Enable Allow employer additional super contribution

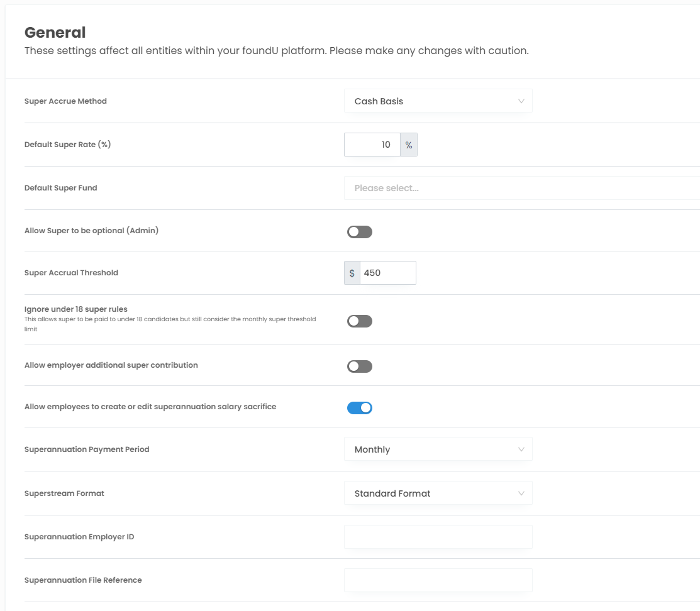(x=360, y=366)
